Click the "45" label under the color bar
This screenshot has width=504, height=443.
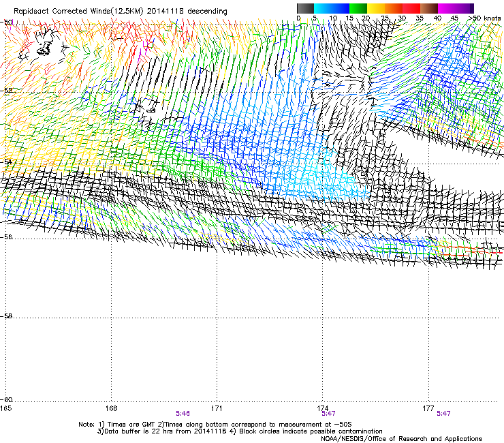pyautogui.click(x=454, y=18)
